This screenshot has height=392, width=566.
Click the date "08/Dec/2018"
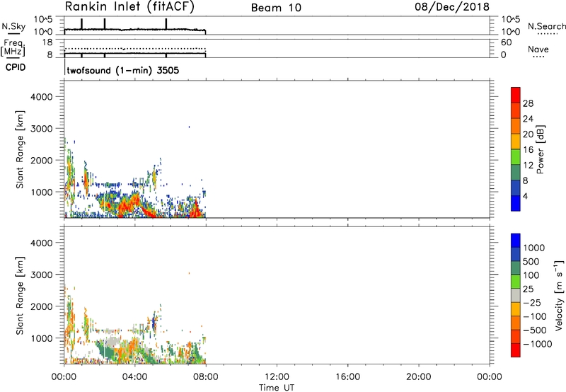click(452, 7)
